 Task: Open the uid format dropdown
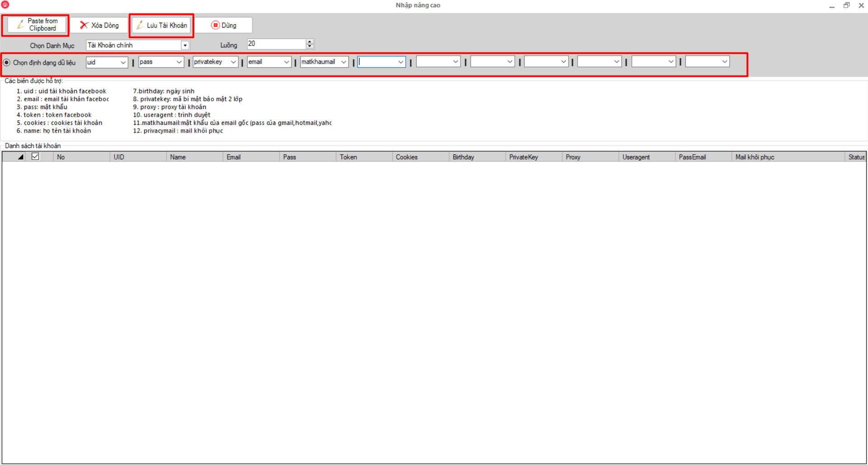(123, 62)
